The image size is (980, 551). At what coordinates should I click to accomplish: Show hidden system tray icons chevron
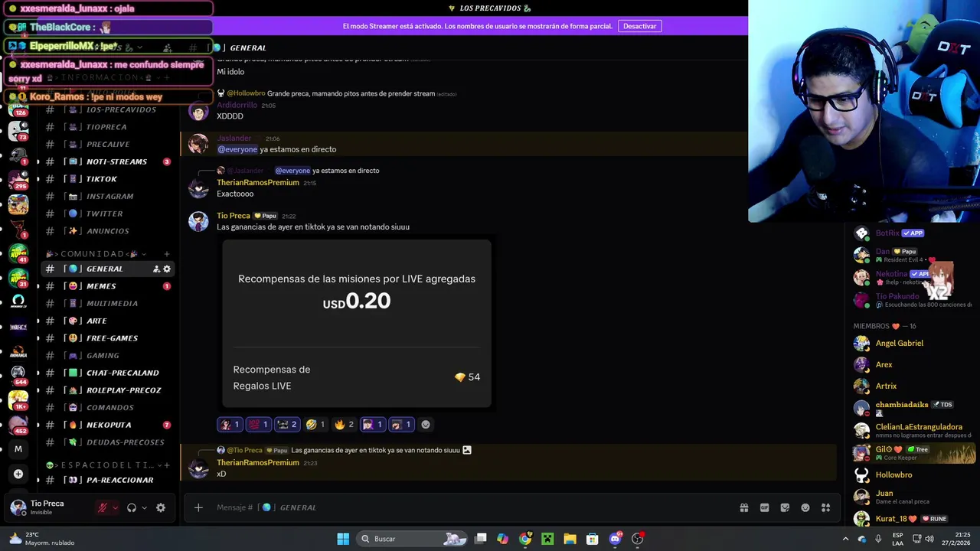click(x=845, y=539)
